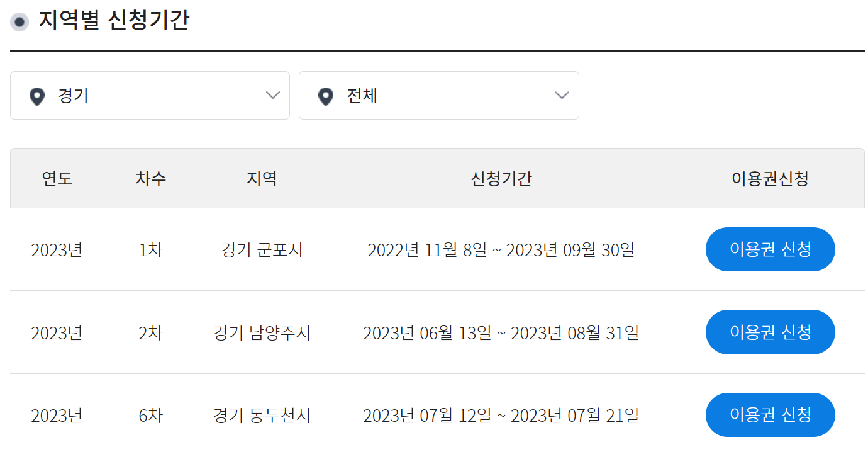The width and height of the screenshot is (868, 464).
Task: Click the 차수 column header
Action: 150,178
